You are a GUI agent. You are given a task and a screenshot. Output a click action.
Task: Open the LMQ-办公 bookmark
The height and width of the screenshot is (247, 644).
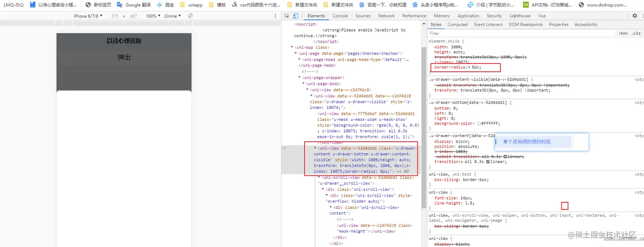(x=14, y=5)
